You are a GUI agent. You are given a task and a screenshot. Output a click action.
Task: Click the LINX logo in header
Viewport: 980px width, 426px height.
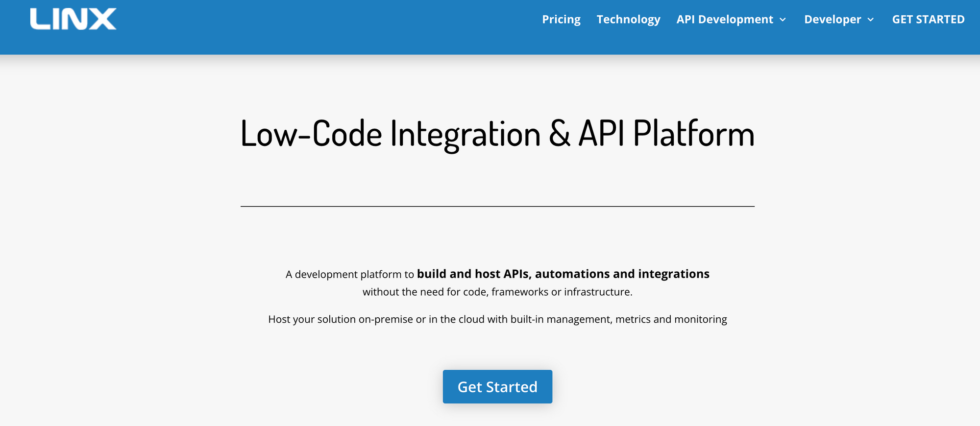(73, 19)
